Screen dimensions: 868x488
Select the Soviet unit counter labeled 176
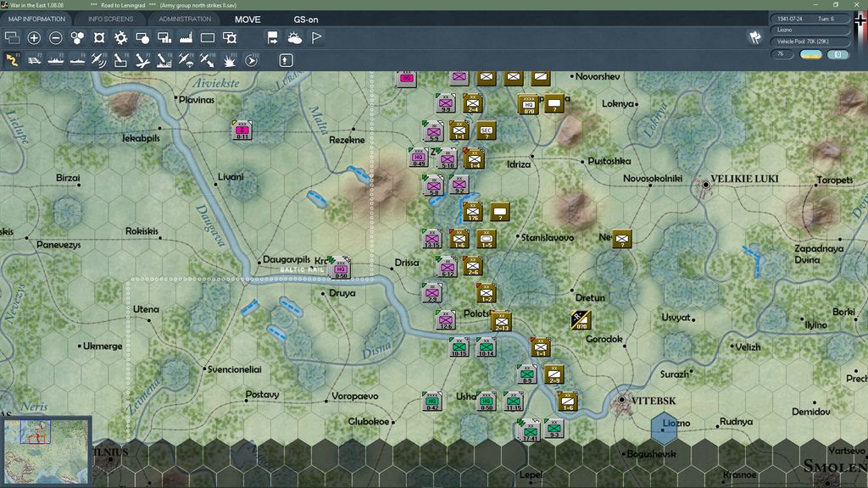pyautogui.click(x=472, y=211)
